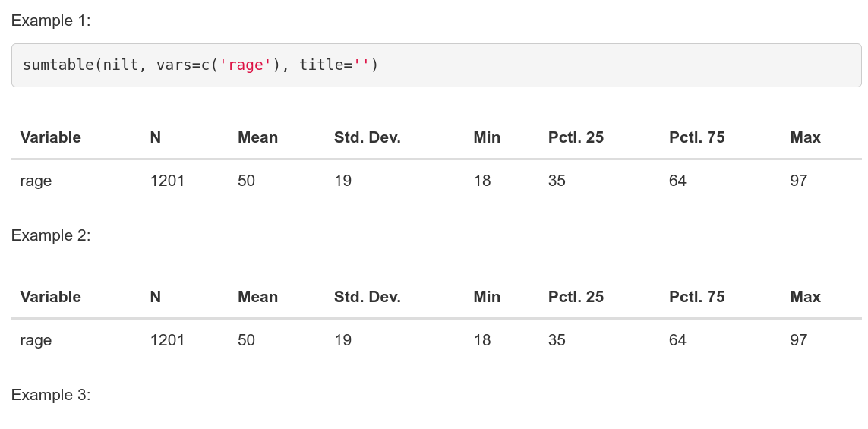Click Variable header in first table
Screen dimensions: 868x429
(50, 137)
